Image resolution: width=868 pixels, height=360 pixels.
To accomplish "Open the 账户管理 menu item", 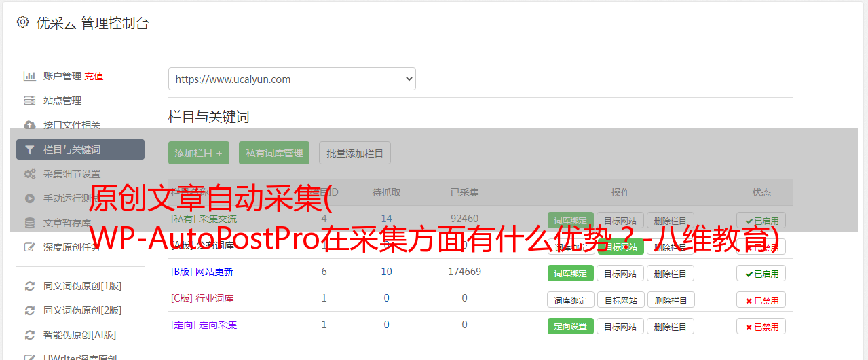I will (x=62, y=76).
